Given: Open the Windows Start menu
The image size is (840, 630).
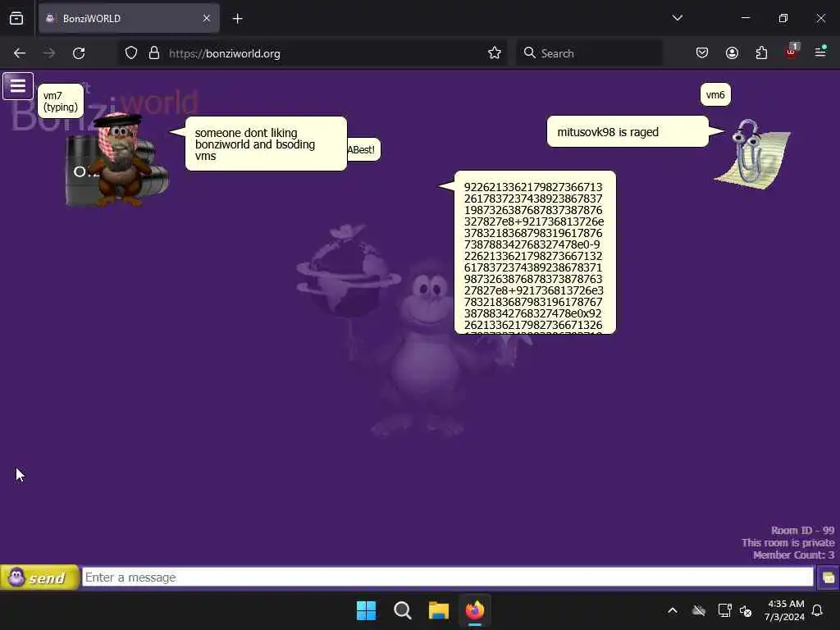Looking at the screenshot, I should coord(367,610).
